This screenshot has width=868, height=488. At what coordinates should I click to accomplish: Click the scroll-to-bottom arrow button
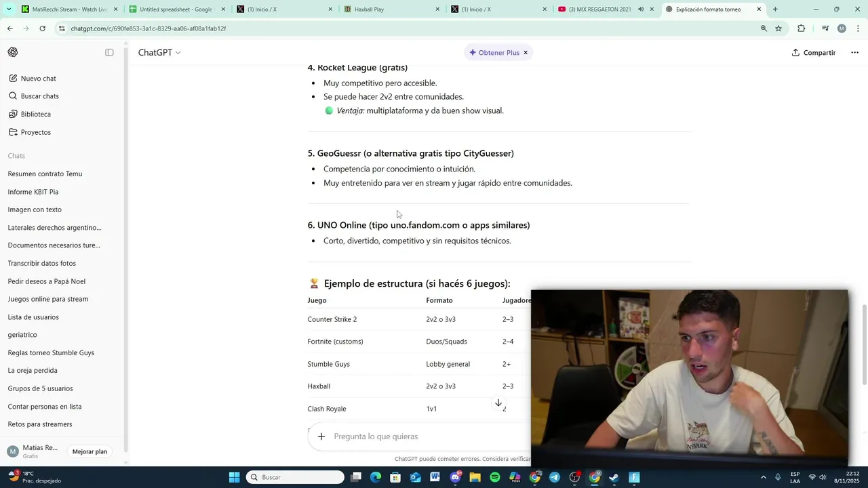pyautogui.click(x=498, y=403)
